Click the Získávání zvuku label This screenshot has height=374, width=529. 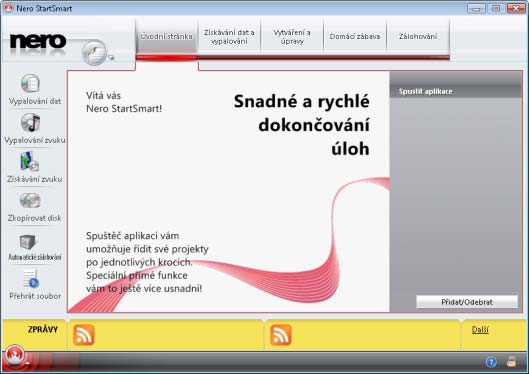point(35,179)
